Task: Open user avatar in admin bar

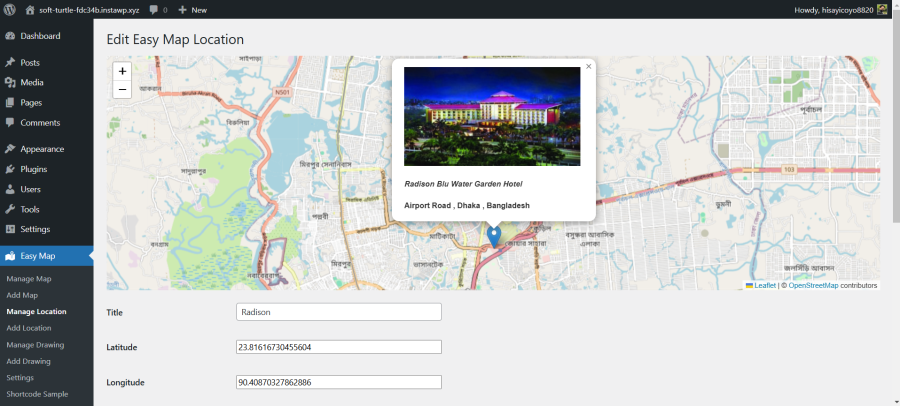Action: pyautogui.click(x=882, y=10)
